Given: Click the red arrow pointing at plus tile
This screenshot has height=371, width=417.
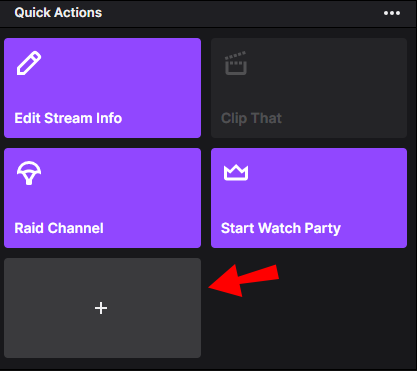Looking at the screenshot, I should click(x=244, y=280).
